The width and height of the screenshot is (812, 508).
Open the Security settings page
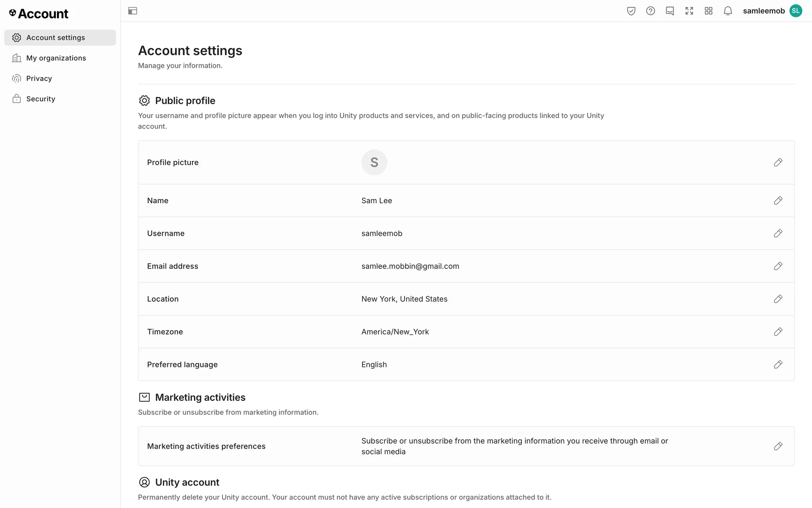pos(41,99)
